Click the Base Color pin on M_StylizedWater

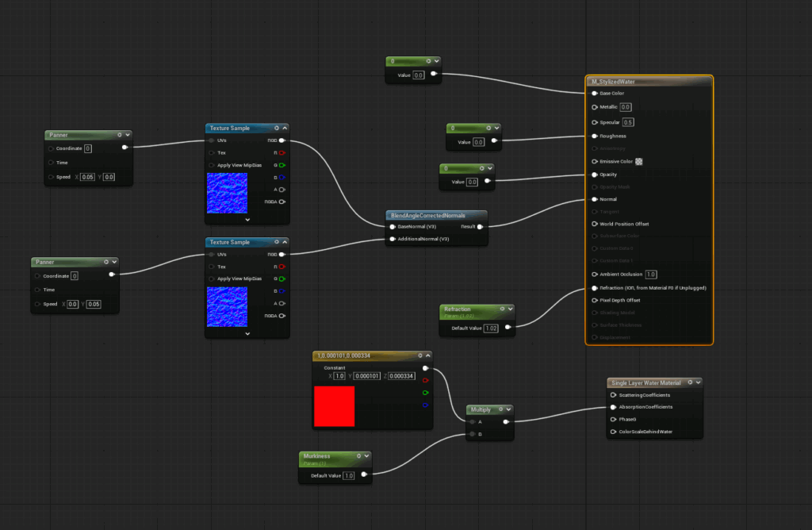pos(595,93)
